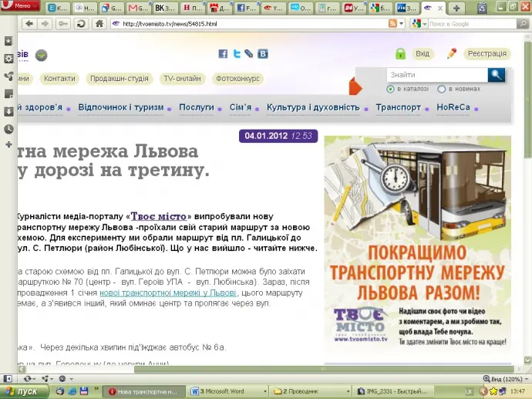532x399 pixels.
Task: Open the Сім'я category
Action: [x=241, y=107]
